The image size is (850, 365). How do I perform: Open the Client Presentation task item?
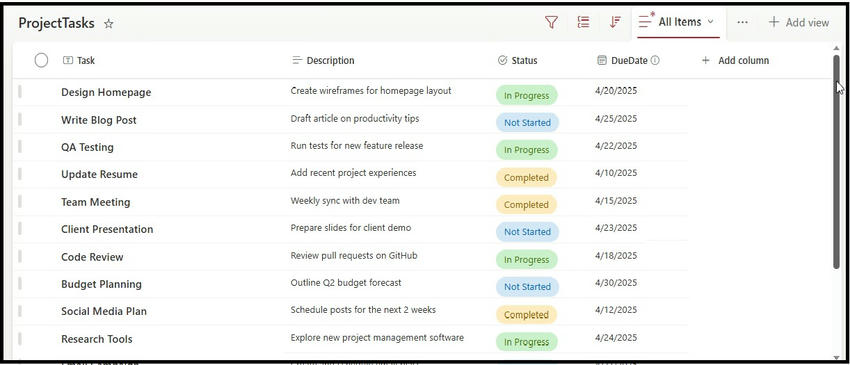[x=107, y=229]
